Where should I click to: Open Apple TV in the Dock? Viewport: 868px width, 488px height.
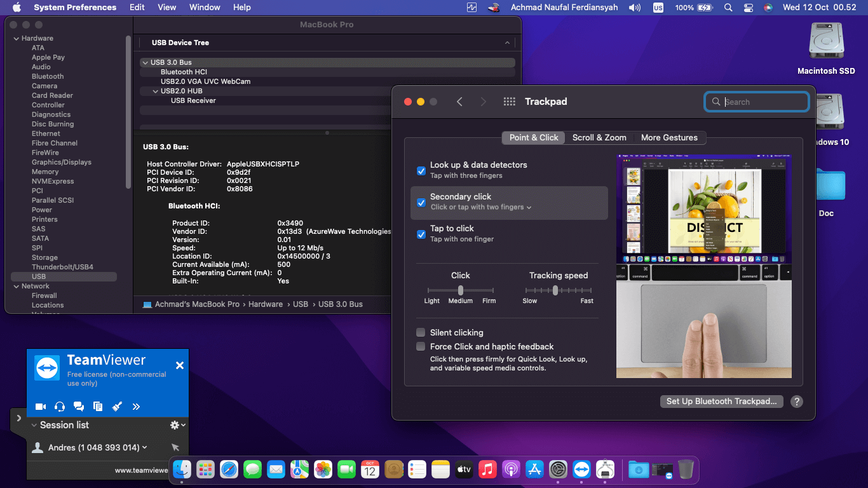coord(465,470)
